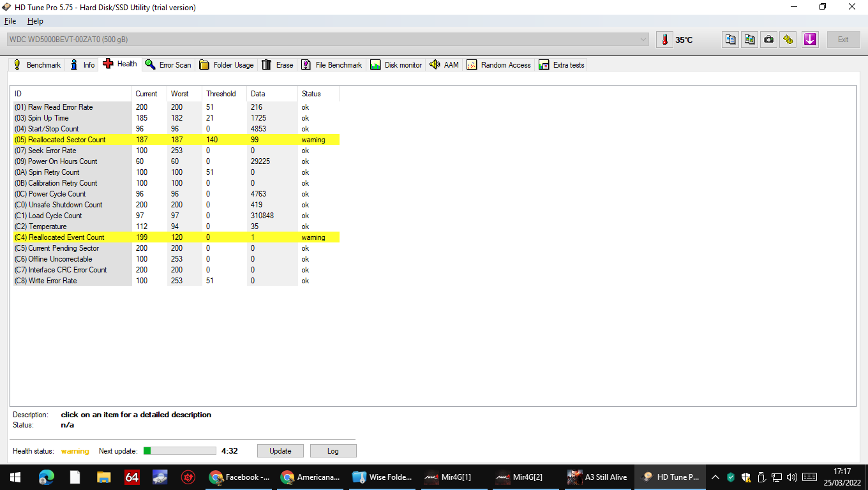This screenshot has height=490, width=868.
Task: Click the Data column header
Action: coord(272,94)
